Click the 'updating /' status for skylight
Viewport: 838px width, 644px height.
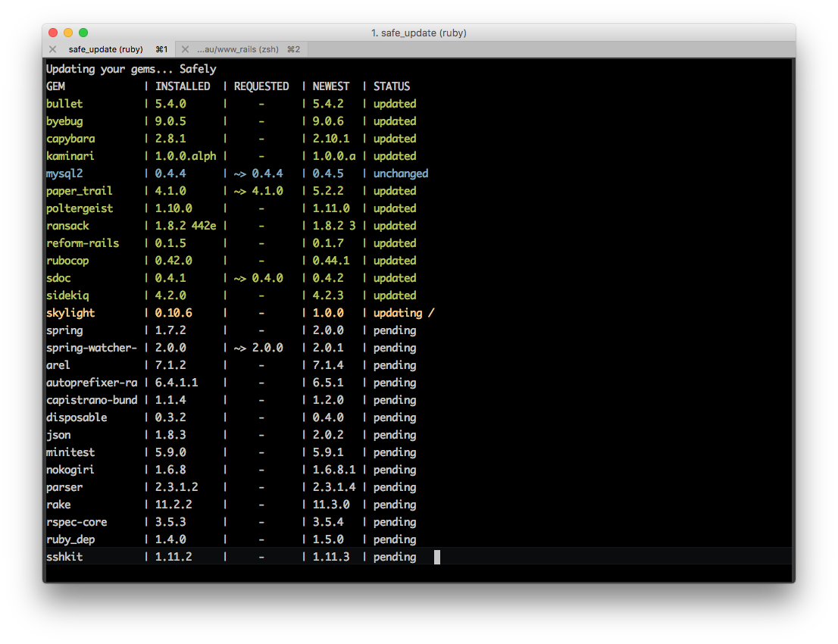click(404, 313)
